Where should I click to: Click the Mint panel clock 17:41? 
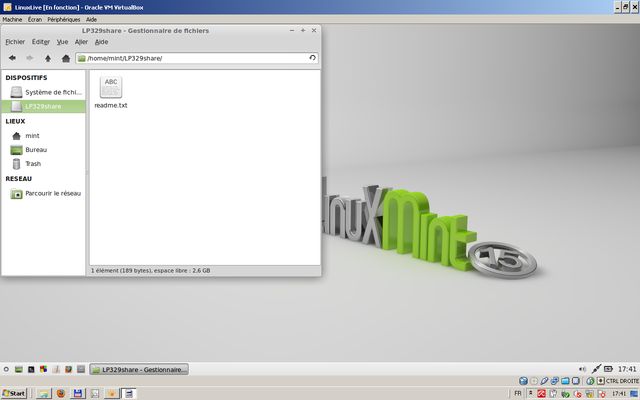tap(627, 369)
